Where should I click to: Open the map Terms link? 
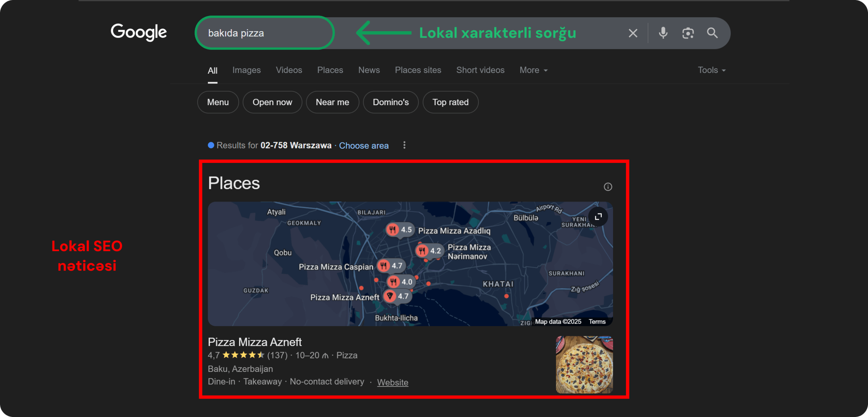click(x=597, y=322)
